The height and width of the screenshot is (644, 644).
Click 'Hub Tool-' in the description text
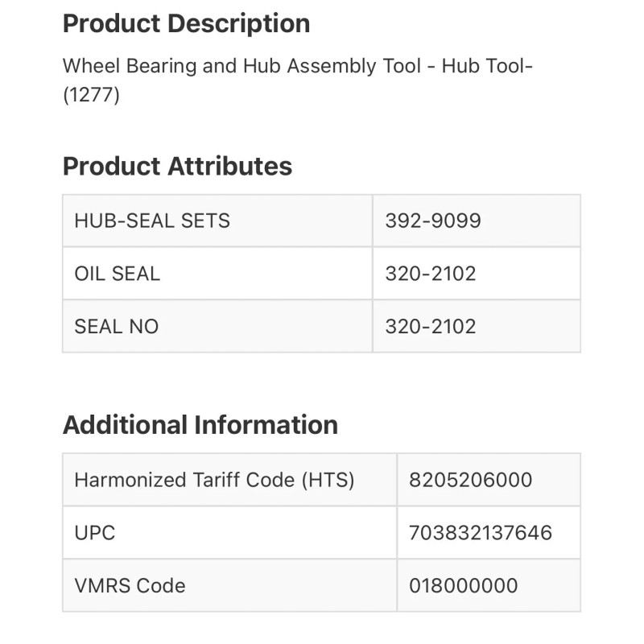(487, 66)
